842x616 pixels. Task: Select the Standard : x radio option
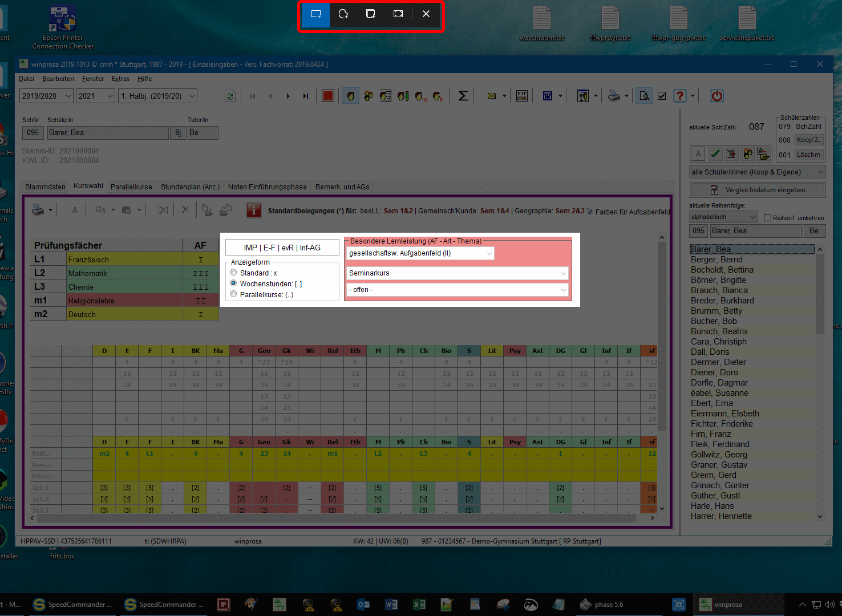(233, 273)
